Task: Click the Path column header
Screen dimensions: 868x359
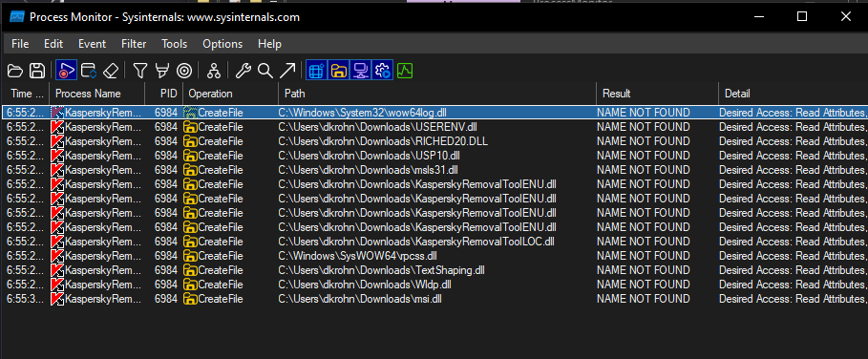Action: 437,94
